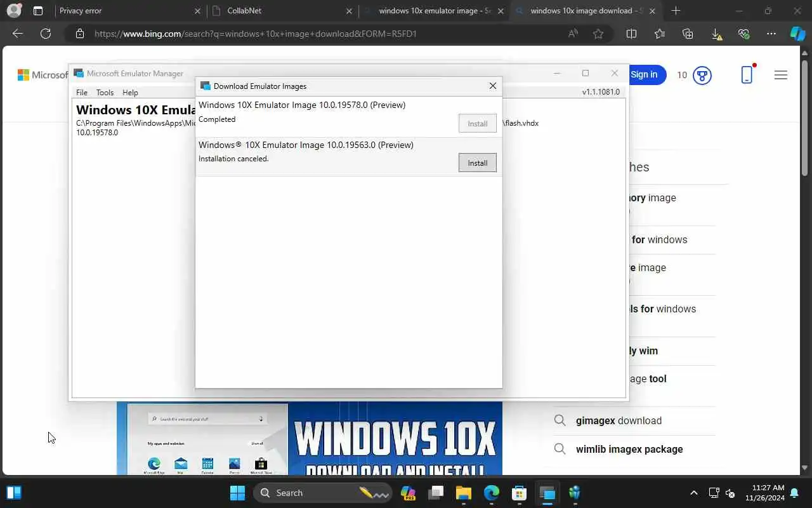Click Windows 10X Emulator heading in Manager
Viewport: 812px width, 508px height.
[x=136, y=110]
